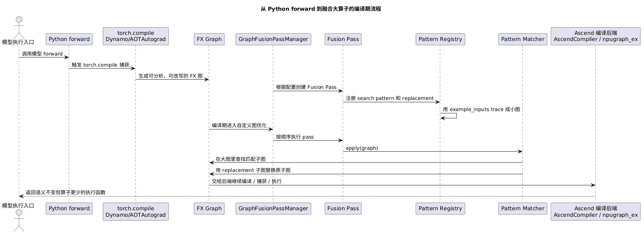Click the top FX Graph participant box
644x234 pixels.
click(x=209, y=39)
